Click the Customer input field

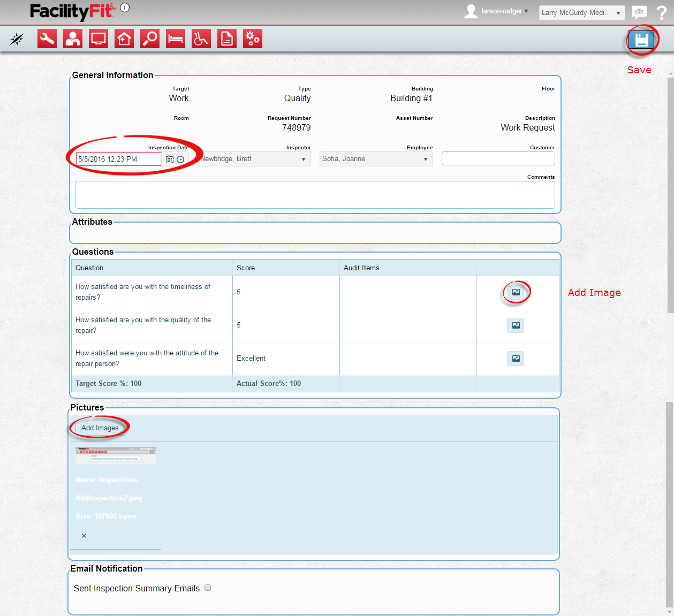click(498, 158)
